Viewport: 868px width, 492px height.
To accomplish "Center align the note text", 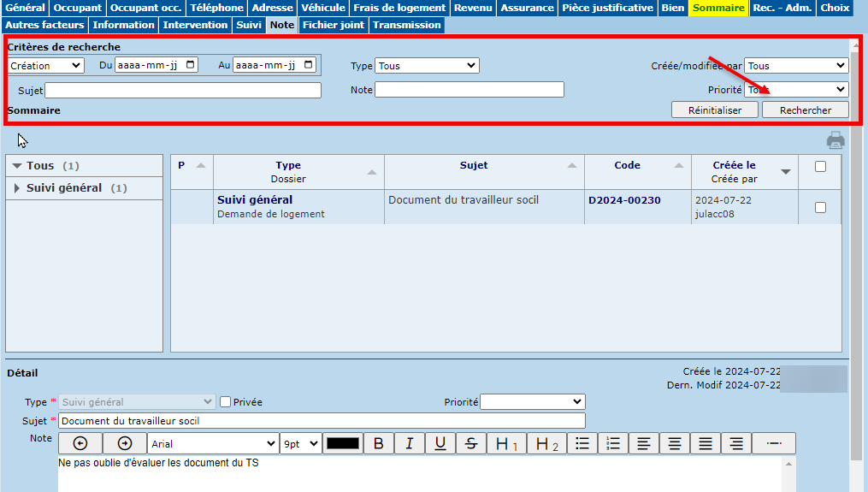I will click(x=675, y=443).
